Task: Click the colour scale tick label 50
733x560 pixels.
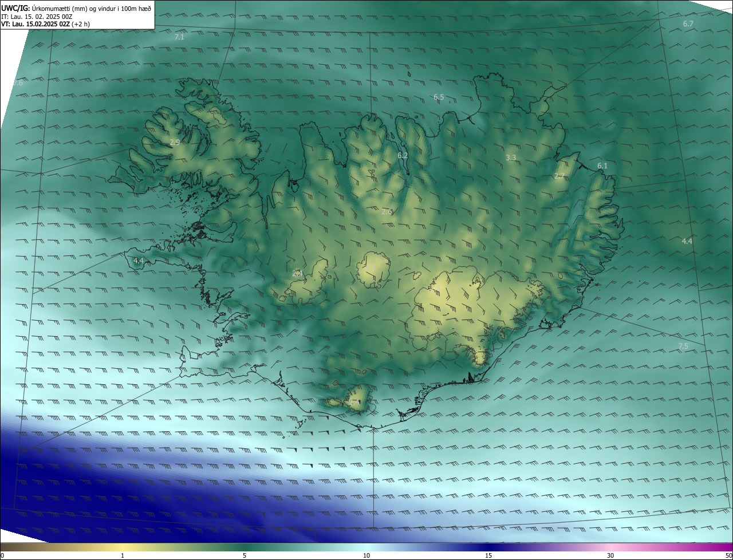Action: (x=729, y=556)
